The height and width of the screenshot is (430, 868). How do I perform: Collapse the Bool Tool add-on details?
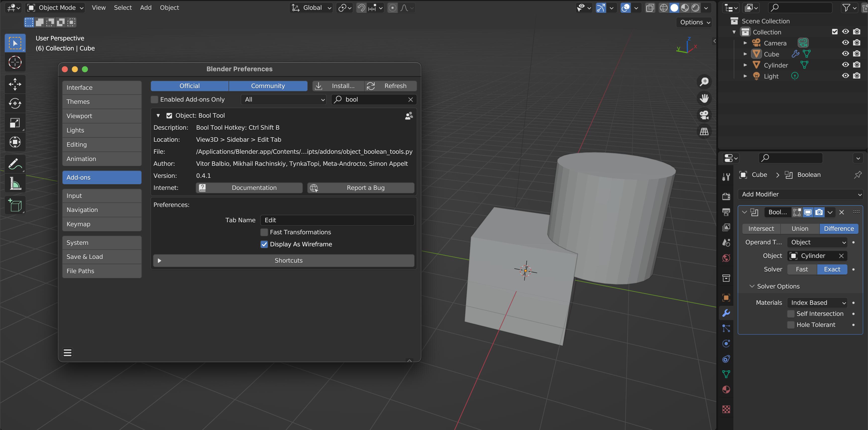[158, 115]
